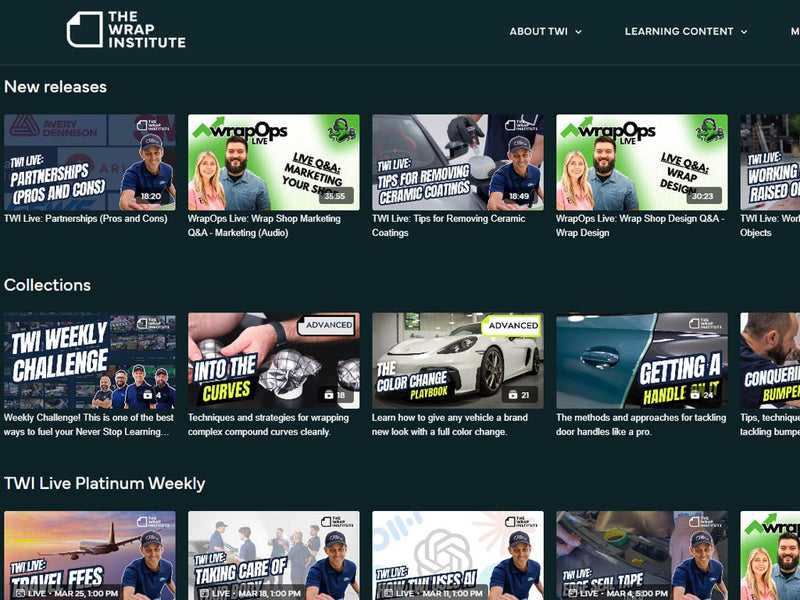Viewport: 800px width, 600px height.
Task: Click the 18:49 duration badge on Ceramic Coatings
Action: [519, 196]
